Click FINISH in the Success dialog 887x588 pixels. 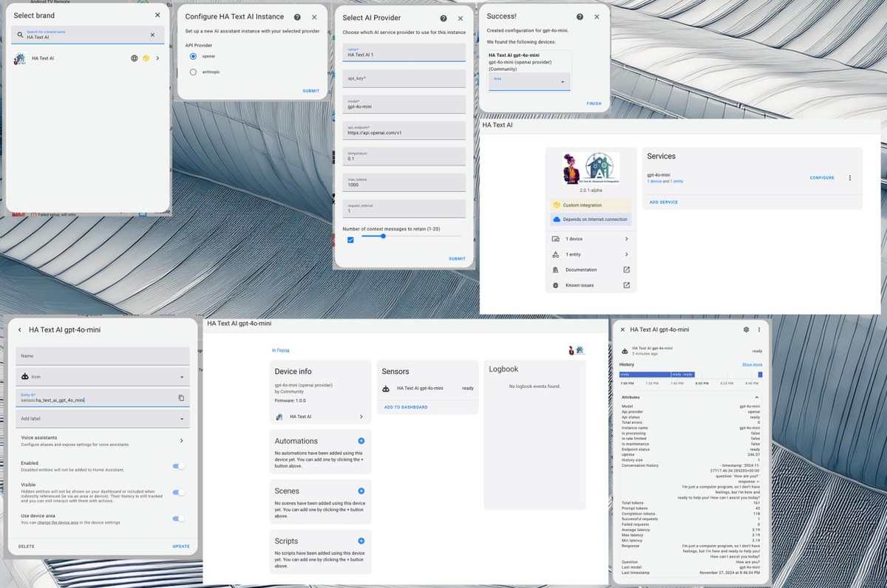pos(594,103)
